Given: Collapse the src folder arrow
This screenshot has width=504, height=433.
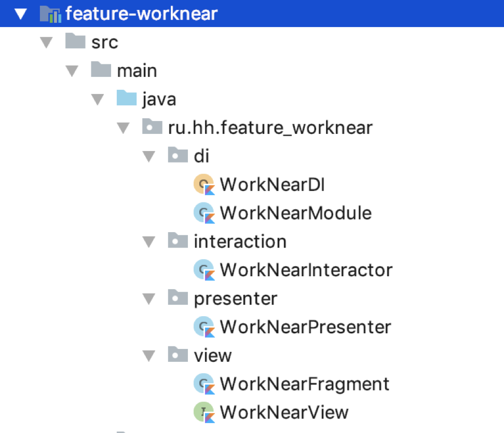Looking at the screenshot, I should pyautogui.click(x=47, y=42).
